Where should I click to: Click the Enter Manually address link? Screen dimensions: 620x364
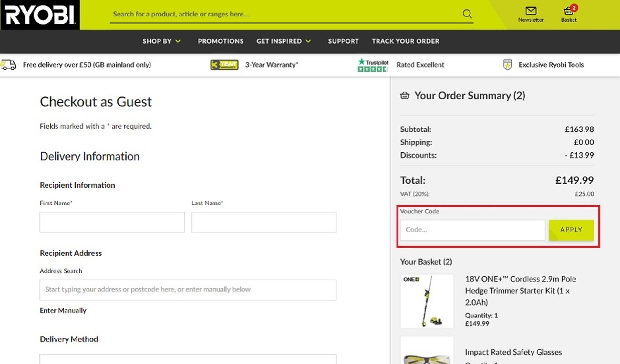(63, 310)
